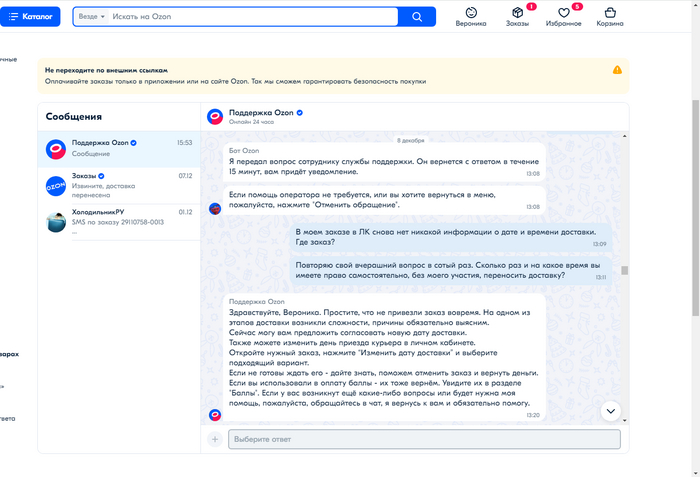Click the support reply Здравствуйте, Вероника
The height and width of the screenshot is (477, 700).
pyautogui.click(x=384, y=357)
